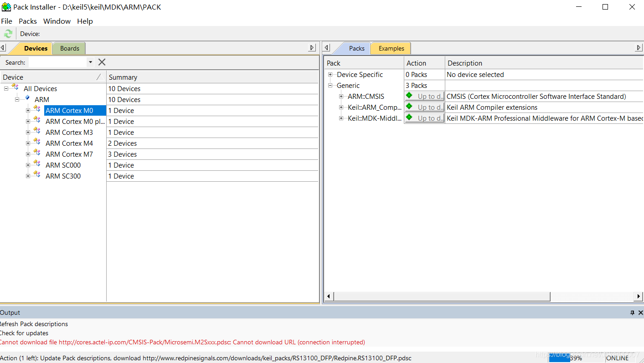
Task: Click the ARM Cortex M0 plus family icon
Action: [37, 120]
